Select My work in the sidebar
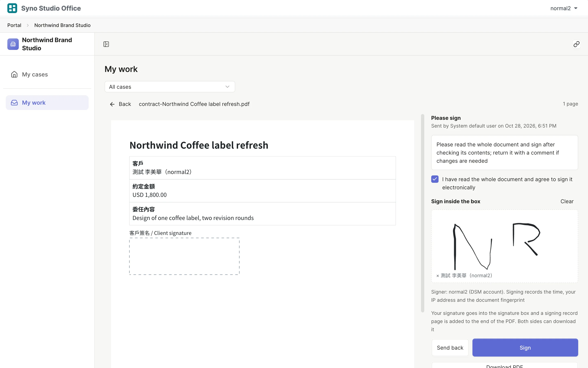The image size is (588, 368). coord(47,102)
